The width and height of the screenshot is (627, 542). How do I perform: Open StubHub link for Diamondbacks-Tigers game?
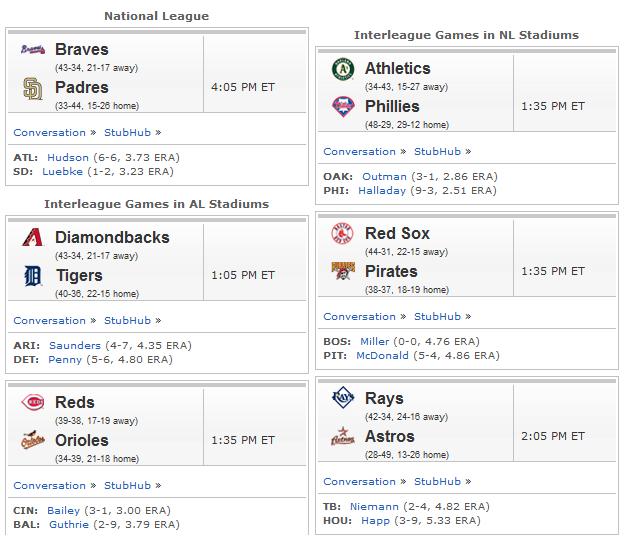(x=128, y=320)
